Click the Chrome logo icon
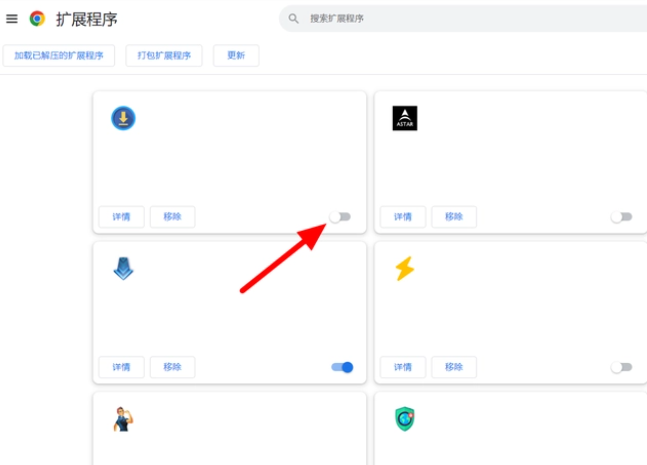 pyautogui.click(x=37, y=19)
